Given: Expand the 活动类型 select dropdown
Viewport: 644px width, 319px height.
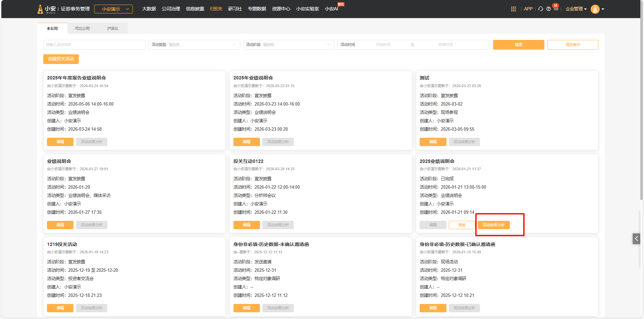Looking at the screenshot, I should (194, 45).
